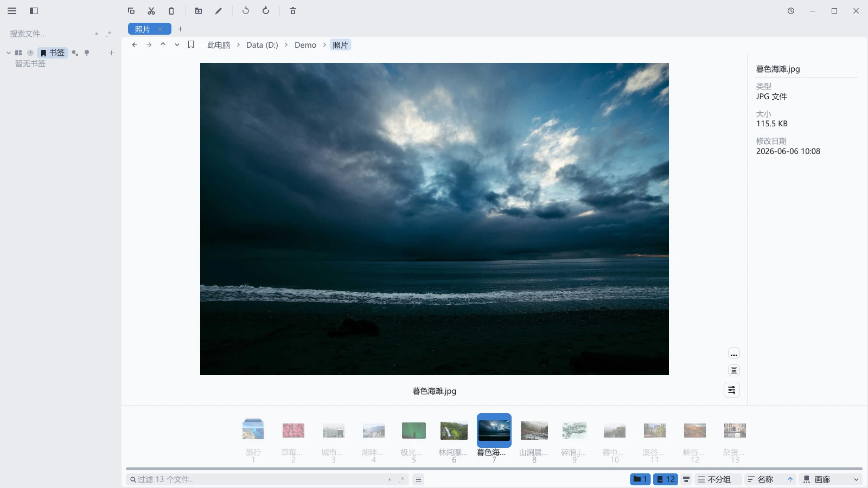Toggle the details panel icon
The width and height of the screenshot is (868, 488).
733,370
